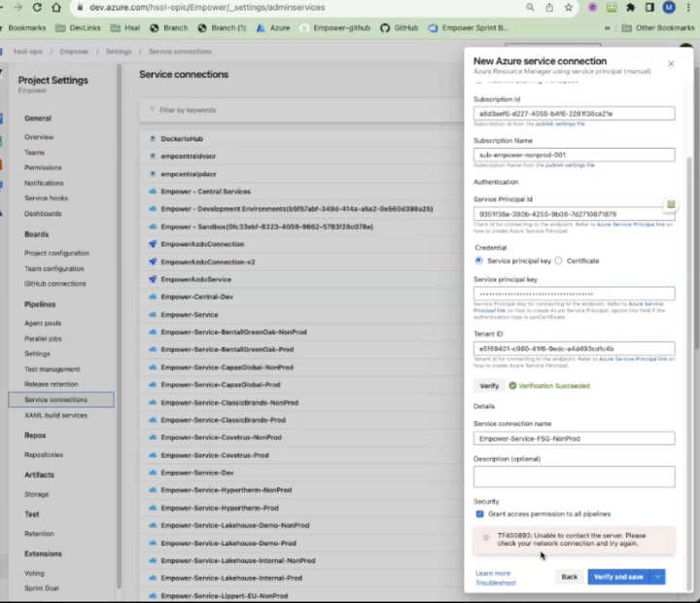
Task: Click the Empower - Central Services cloud icon
Action: 153,192
